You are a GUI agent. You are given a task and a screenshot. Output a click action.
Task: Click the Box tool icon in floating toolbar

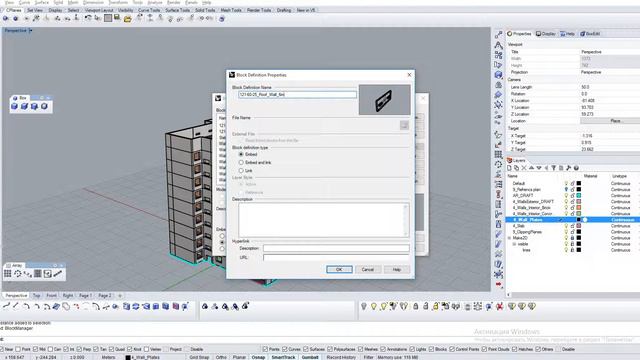point(14,107)
